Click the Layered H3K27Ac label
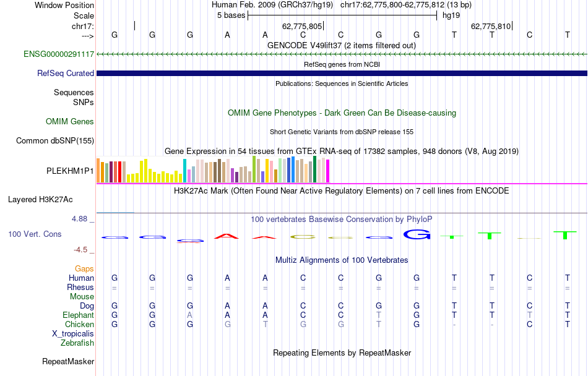588x376 pixels. [40, 200]
